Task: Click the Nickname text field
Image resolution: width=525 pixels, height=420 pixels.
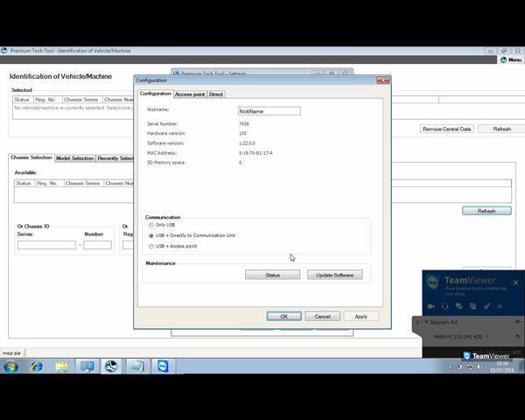Action: click(269, 111)
